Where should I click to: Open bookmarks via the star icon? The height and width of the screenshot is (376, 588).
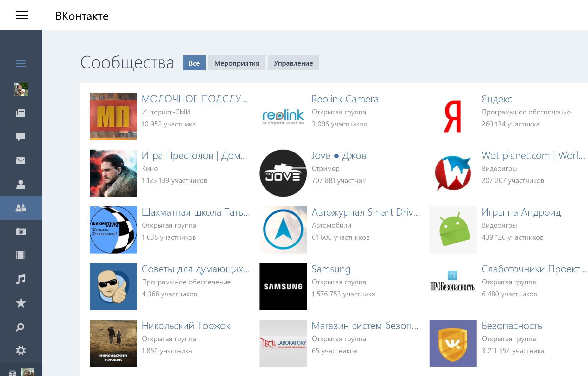pos(21,303)
